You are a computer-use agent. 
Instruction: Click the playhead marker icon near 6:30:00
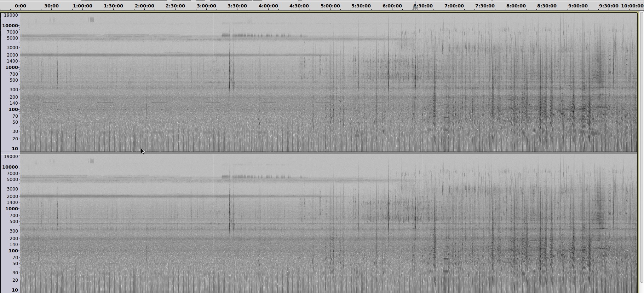click(x=415, y=7)
